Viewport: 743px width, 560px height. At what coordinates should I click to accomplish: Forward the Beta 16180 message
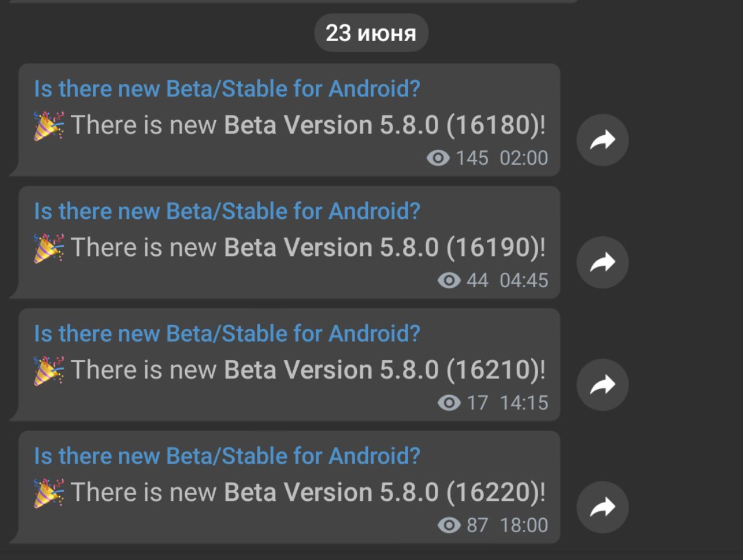pos(603,140)
